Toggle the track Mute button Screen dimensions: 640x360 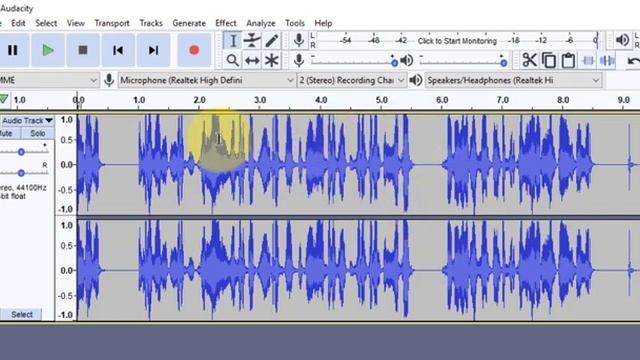click(10, 133)
